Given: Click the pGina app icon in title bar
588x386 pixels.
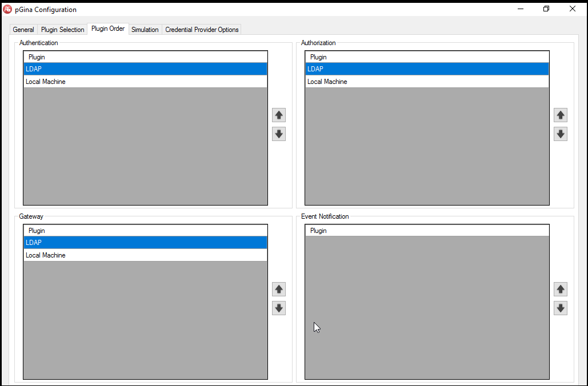Looking at the screenshot, I should click(x=7, y=9).
